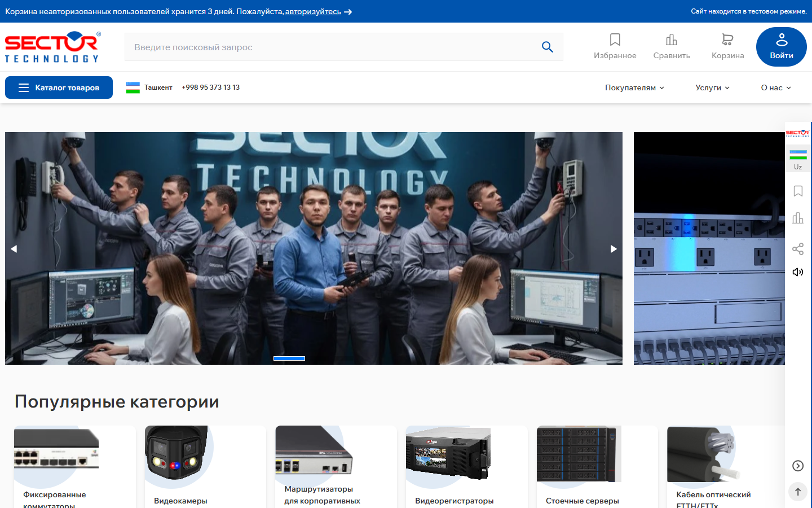Viewport: 812px width, 508px height.
Task: Follow the авторизуйтесь link in the top banner
Action: (313, 11)
